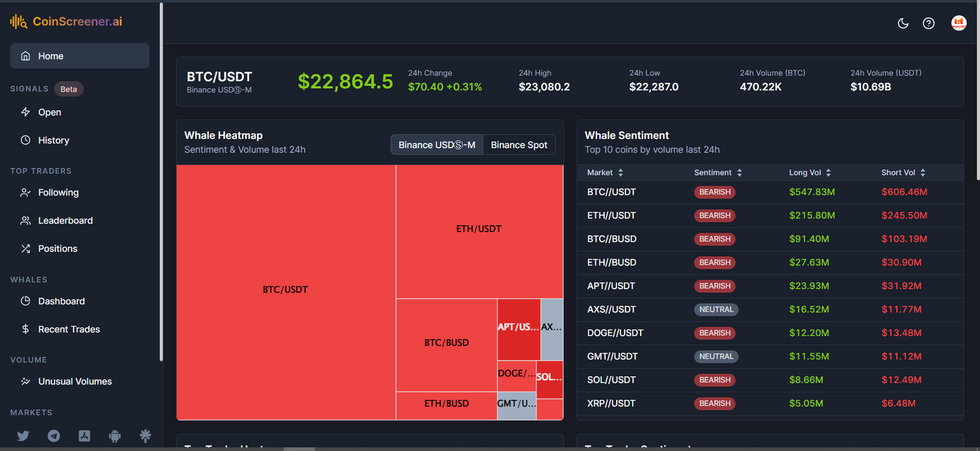Click the BTC/USDT pair title
This screenshot has width=980, height=451.
coord(219,77)
